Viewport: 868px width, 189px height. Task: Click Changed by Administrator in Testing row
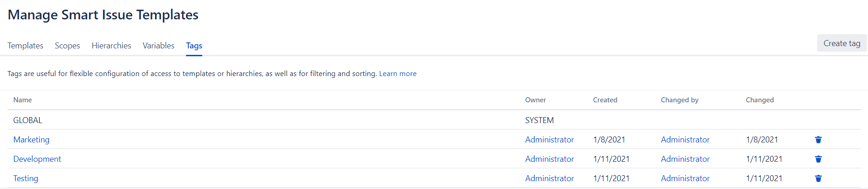tap(685, 178)
